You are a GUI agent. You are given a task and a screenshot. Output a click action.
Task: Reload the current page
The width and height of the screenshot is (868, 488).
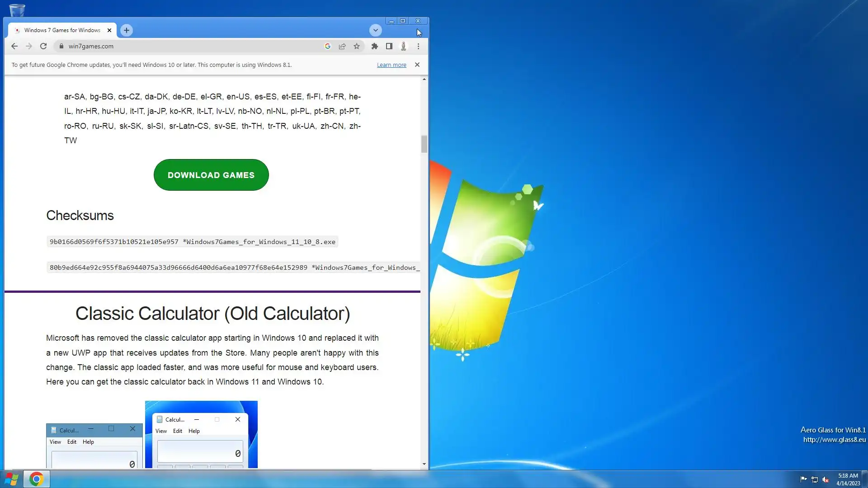point(43,46)
